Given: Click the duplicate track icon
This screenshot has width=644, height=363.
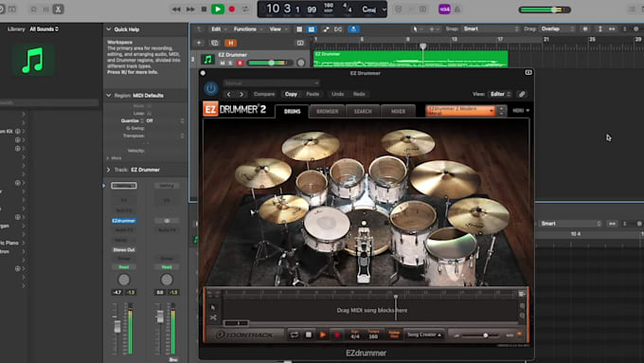Looking at the screenshot, I should (x=214, y=43).
